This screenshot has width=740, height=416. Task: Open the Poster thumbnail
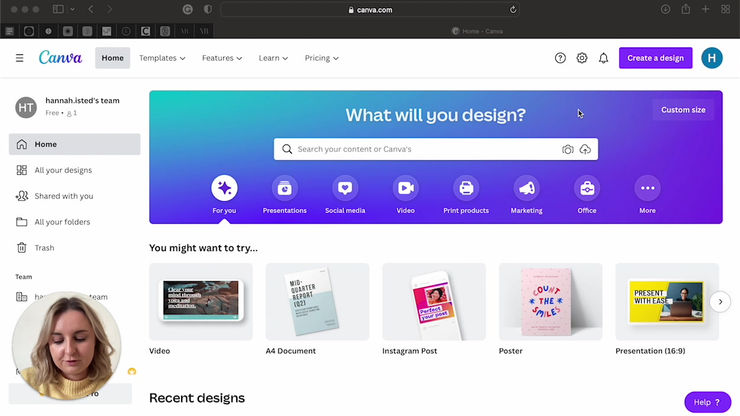pos(550,302)
